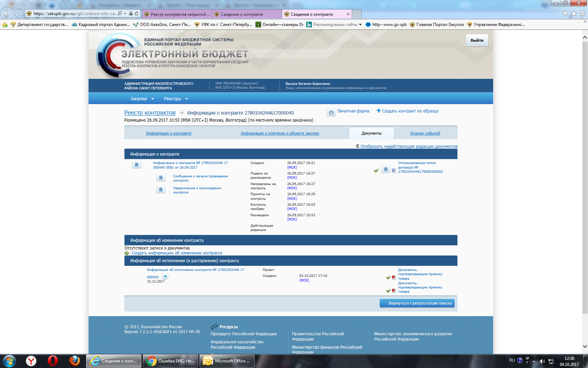
Task: Show the site security lock info
Action: (x=131, y=13)
